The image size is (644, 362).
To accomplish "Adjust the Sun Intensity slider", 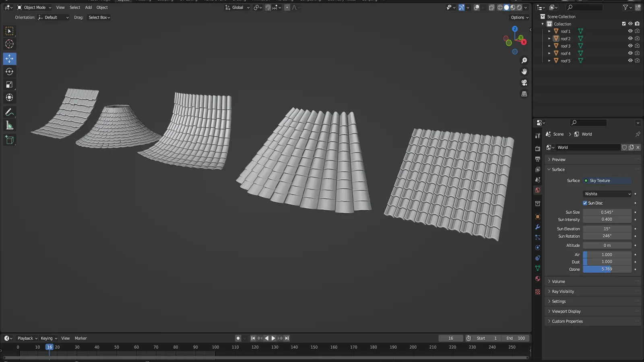I will 607,219.
